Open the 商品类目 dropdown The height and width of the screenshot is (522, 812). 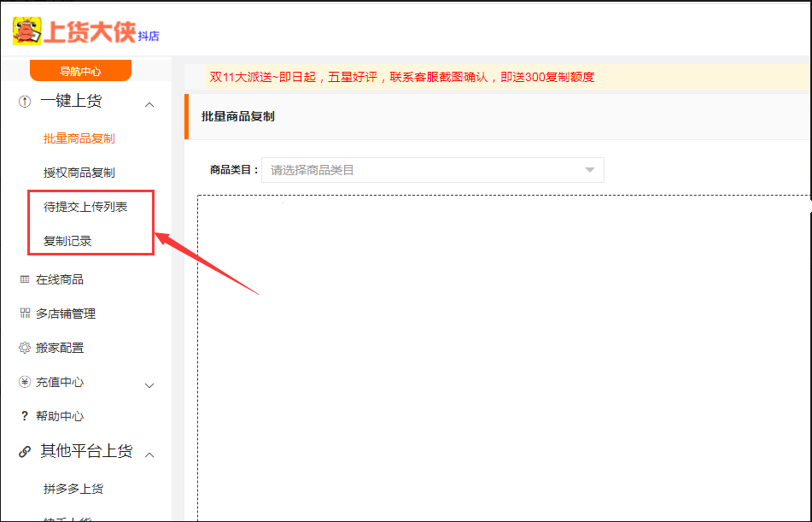pyautogui.click(x=433, y=170)
